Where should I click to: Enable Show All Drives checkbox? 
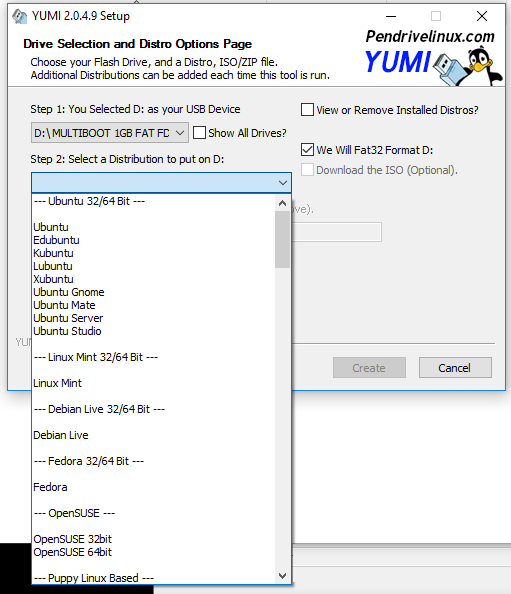pyautogui.click(x=199, y=133)
